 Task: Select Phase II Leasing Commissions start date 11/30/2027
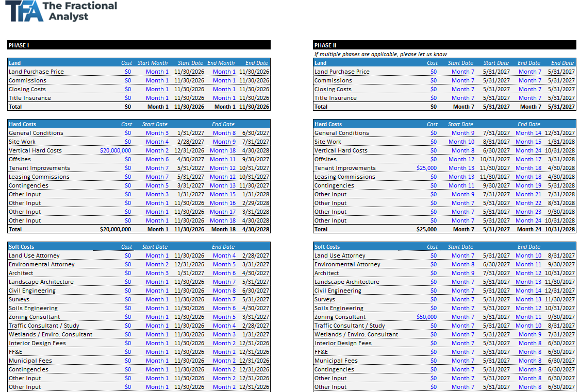[495, 177]
